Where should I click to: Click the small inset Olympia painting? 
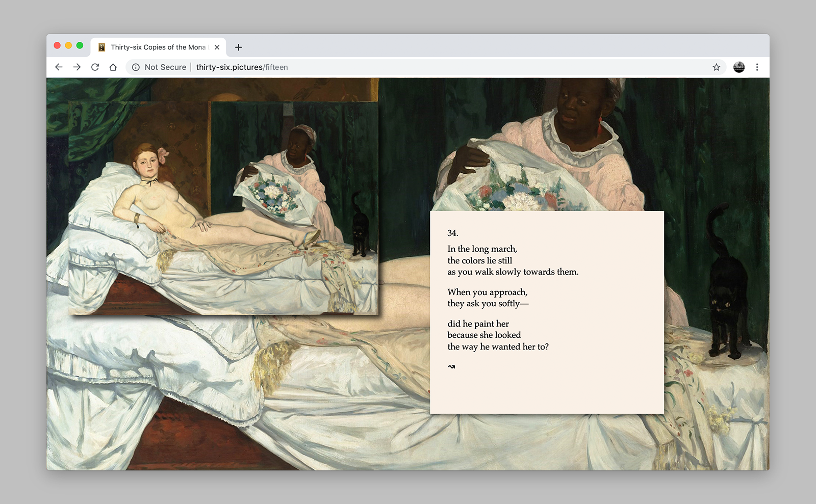click(223, 208)
